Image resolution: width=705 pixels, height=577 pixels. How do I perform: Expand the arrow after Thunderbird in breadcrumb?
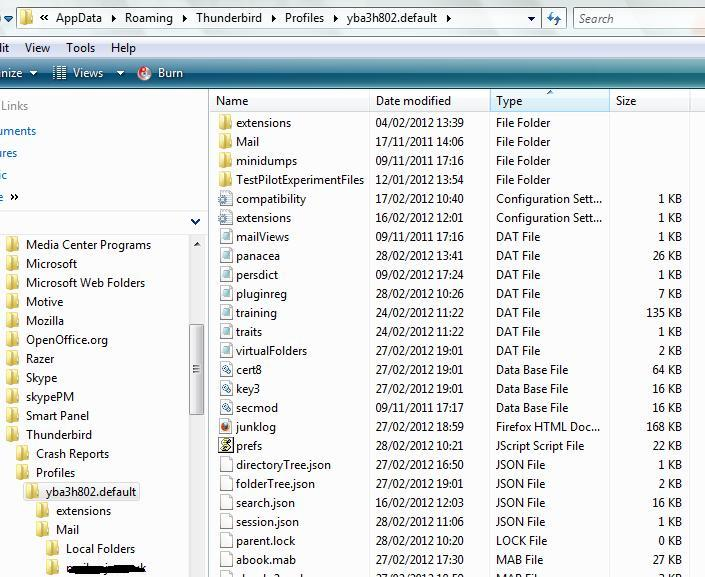click(x=273, y=18)
